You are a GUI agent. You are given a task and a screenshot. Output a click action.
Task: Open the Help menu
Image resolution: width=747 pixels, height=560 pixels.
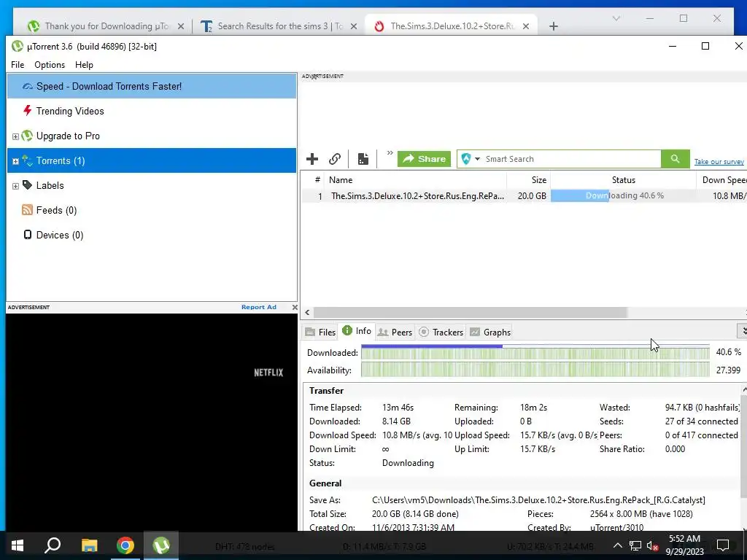(84, 65)
